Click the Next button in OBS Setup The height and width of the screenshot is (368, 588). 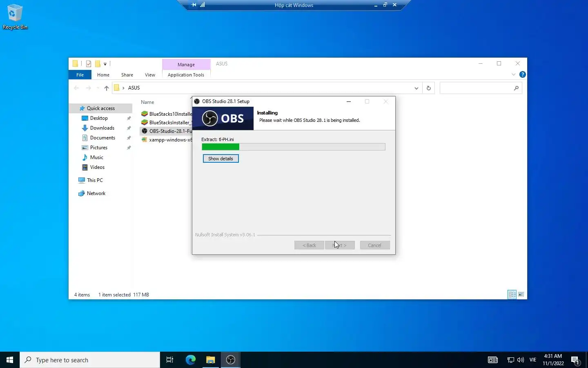340,245
